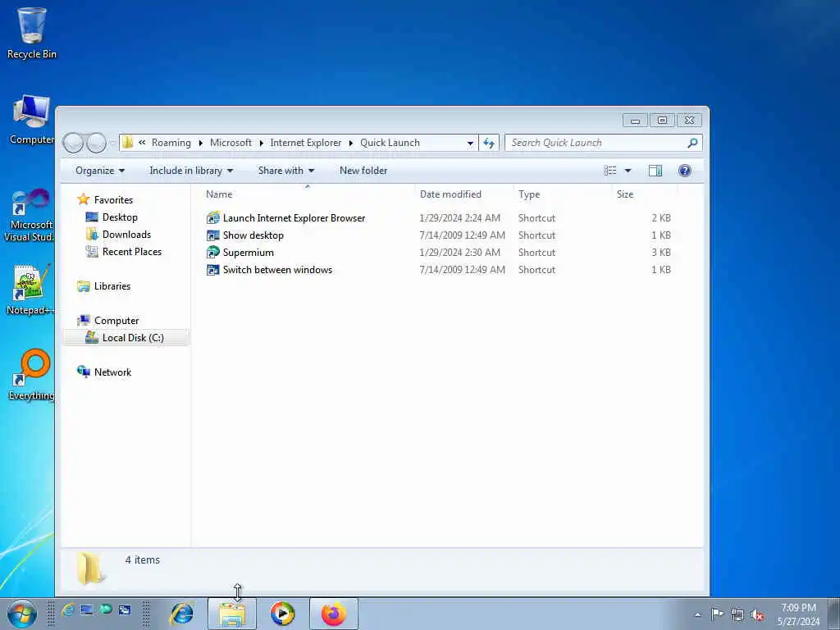
Task: Select Libraries in the navigation pane
Action: click(x=112, y=286)
